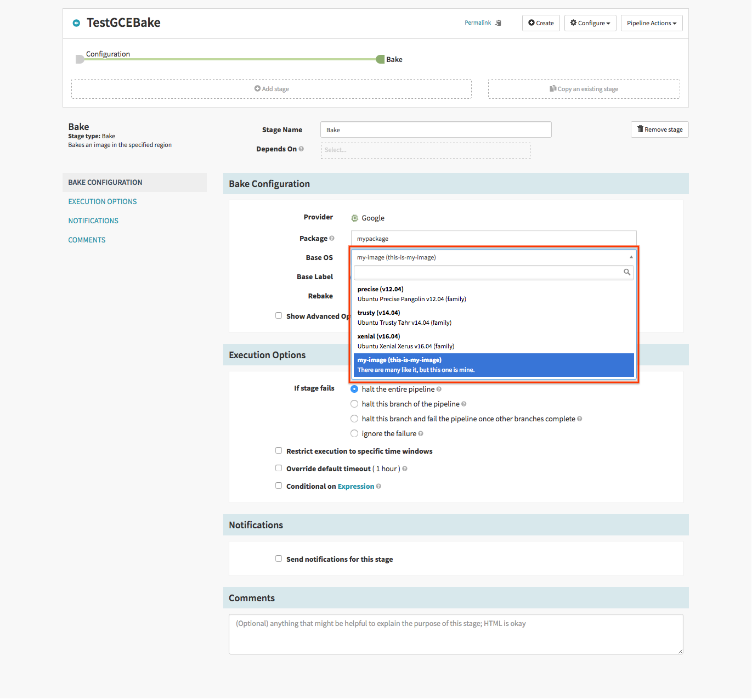The height and width of the screenshot is (700, 752).
Task: Click the copy permalink clipboard icon
Action: (x=498, y=23)
